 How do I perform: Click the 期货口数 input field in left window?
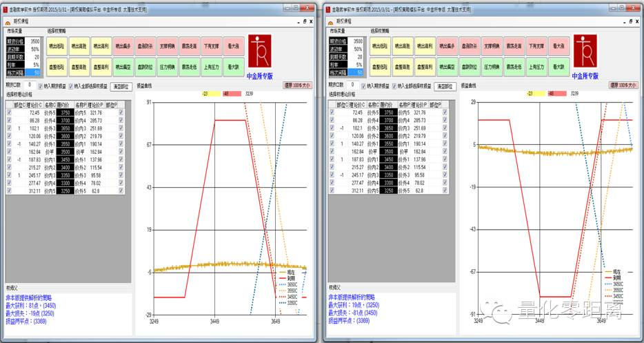point(30,85)
